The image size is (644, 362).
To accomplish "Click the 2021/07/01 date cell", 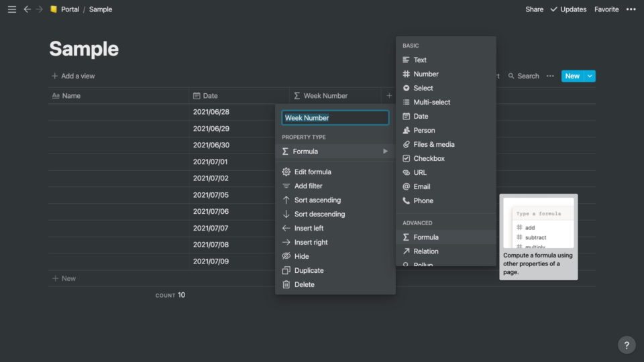I will (x=232, y=162).
